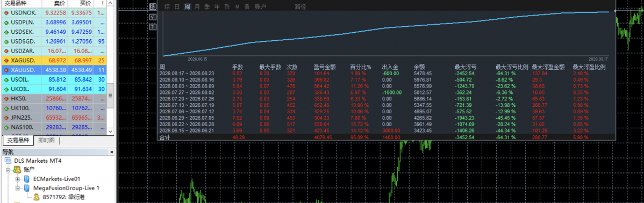Viewport: 644px width, 203px height.
Task: Select the 年 yearly tab
Action: click(217, 6)
